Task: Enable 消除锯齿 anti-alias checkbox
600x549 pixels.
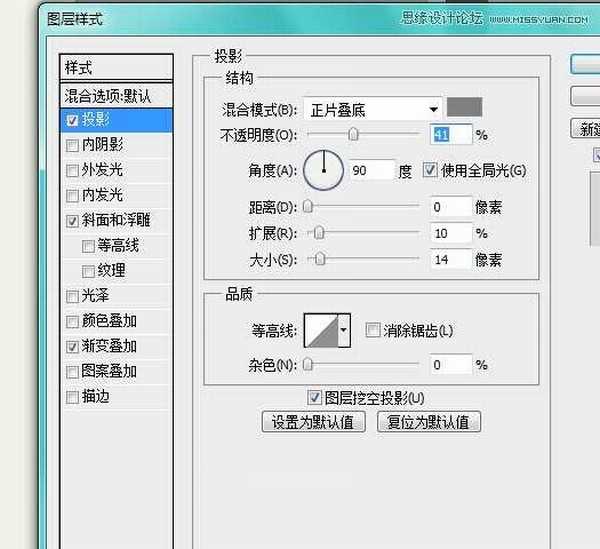Action: (x=373, y=330)
